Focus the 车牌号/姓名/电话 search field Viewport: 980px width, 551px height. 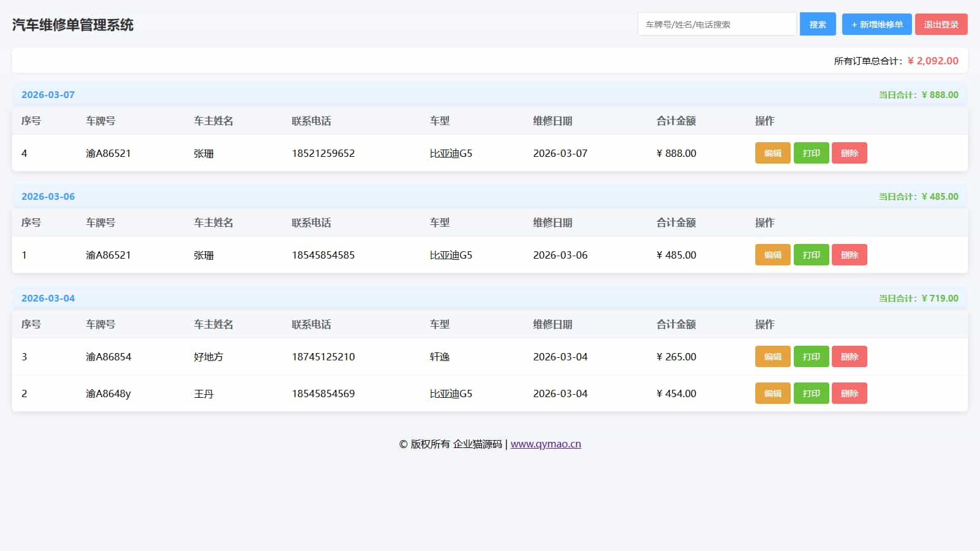tap(717, 25)
